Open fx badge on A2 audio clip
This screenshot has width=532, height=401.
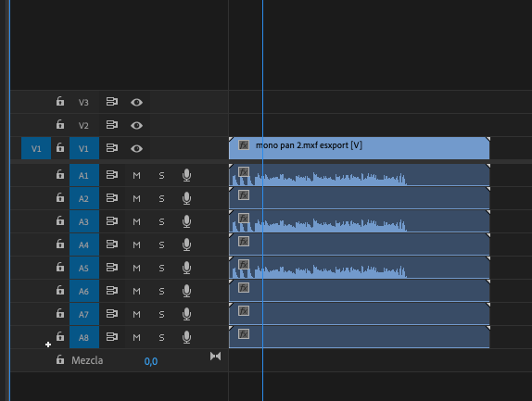point(244,194)
